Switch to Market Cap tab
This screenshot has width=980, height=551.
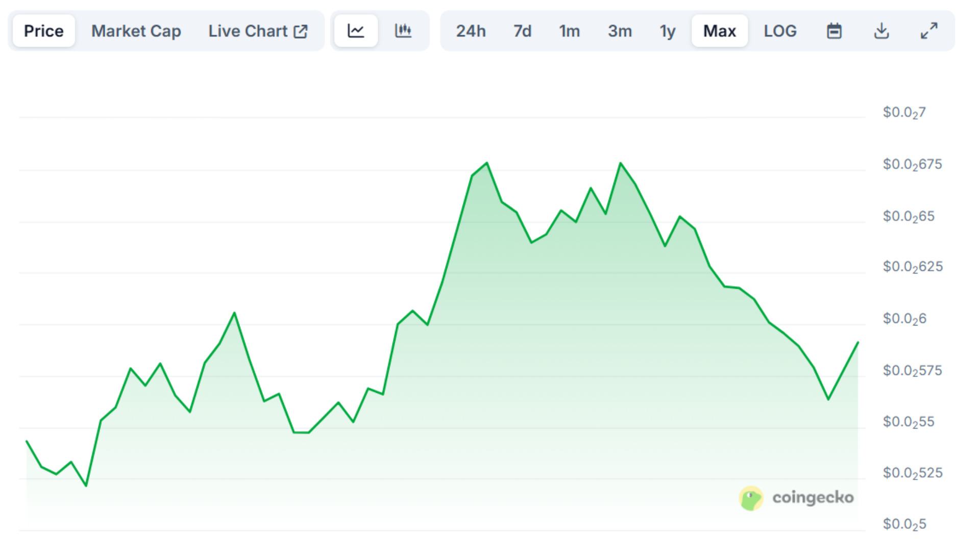[x=136, y=31]
